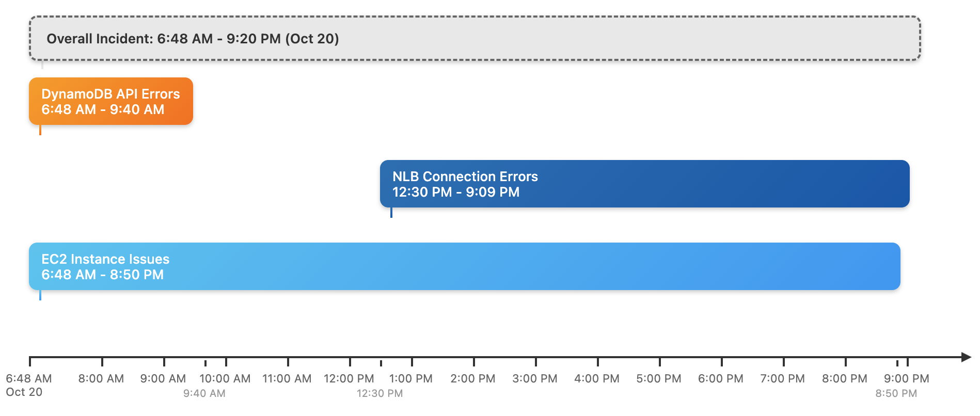The height and width of the screenshot is (416, 980).
Task: Select the EC2 Instance Issues bar
Action: [x=464, y=267]
